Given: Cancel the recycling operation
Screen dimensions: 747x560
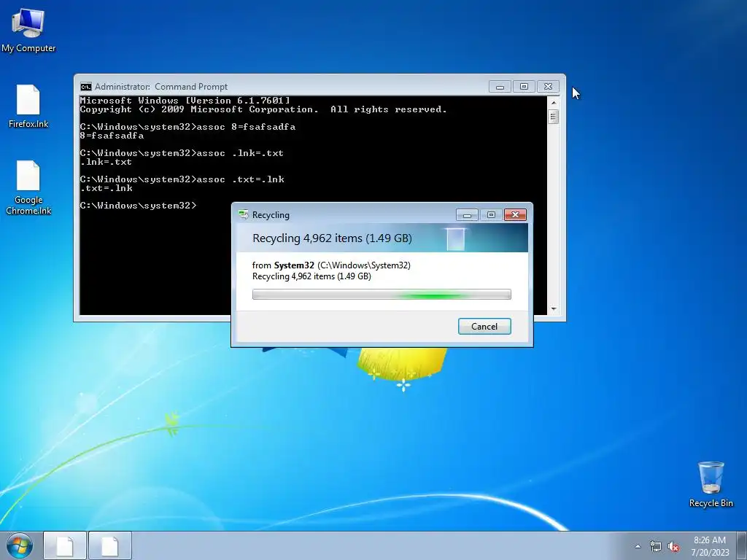Looking at the screenshot, I should click(x=484, y=326).
